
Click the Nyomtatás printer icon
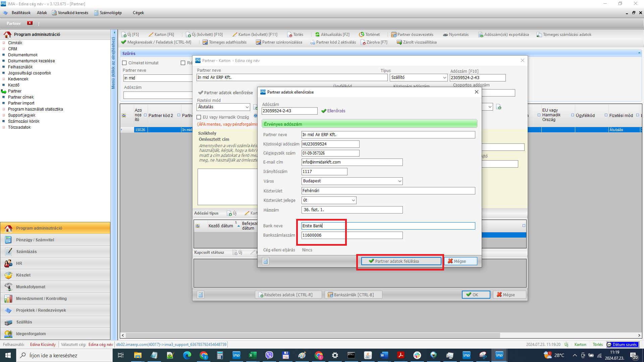pyautogui.click(x=445, y=35)
